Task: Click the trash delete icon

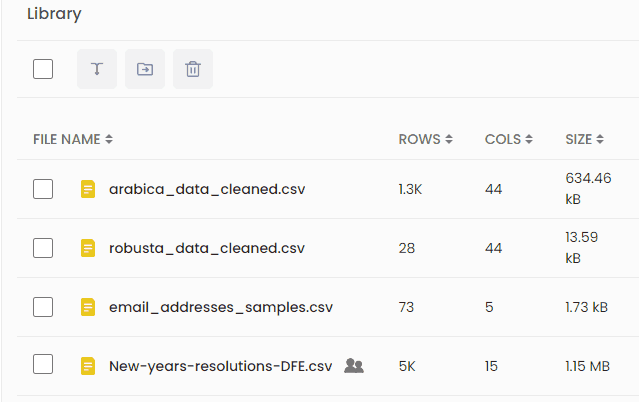Action: pyautogui.click(x=193, y=69)
